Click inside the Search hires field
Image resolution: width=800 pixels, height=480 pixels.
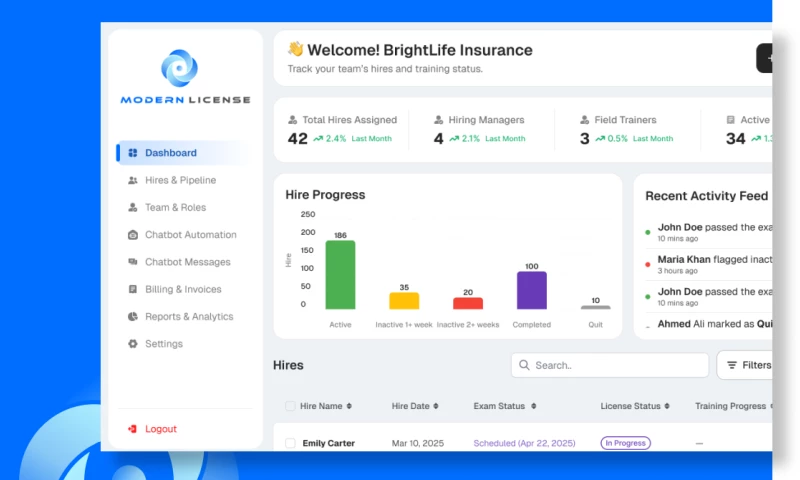610,365
